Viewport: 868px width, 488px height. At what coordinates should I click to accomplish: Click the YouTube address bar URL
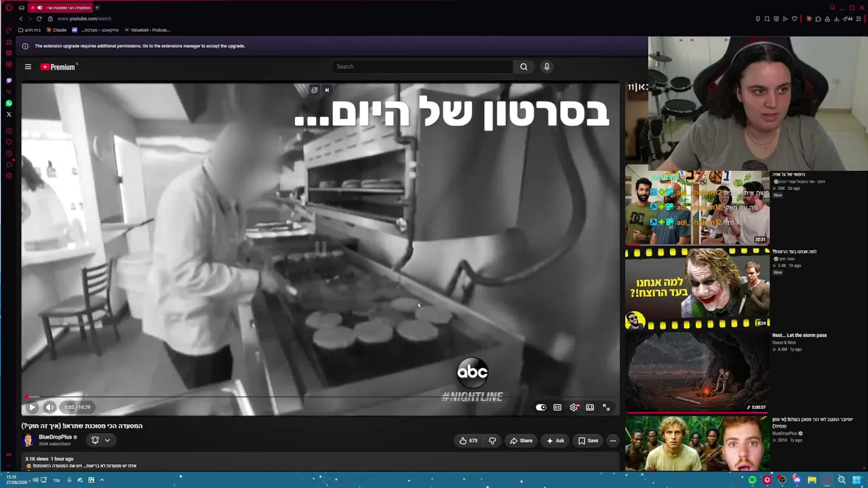(x=84, y=18)
